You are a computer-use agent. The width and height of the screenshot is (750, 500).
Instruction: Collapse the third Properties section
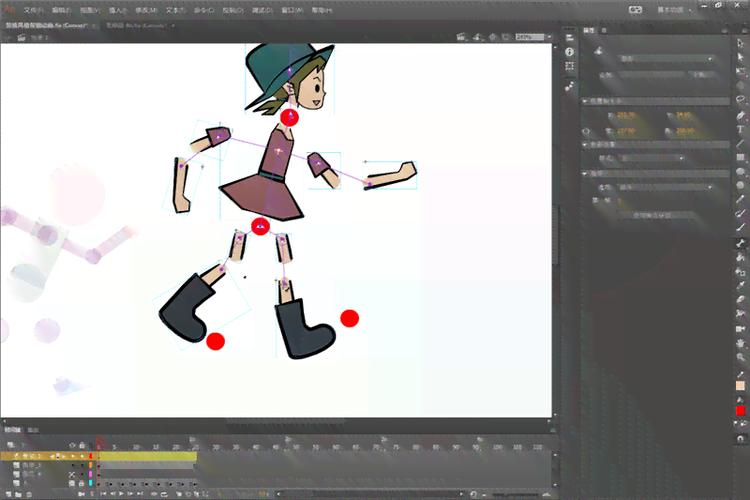[x=585, y=174]
